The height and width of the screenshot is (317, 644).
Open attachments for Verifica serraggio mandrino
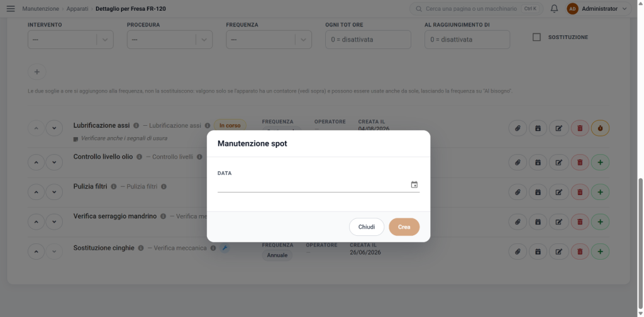coord(518,222)
